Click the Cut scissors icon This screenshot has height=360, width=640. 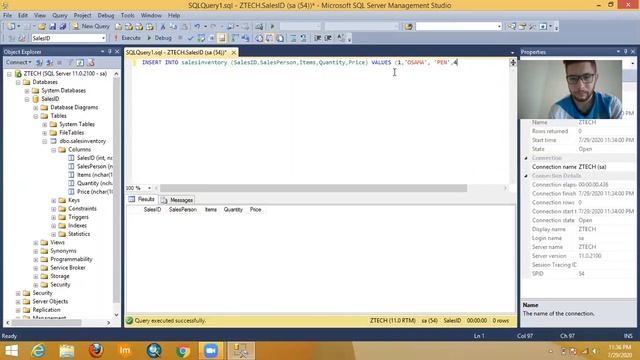tap(163, 27)
